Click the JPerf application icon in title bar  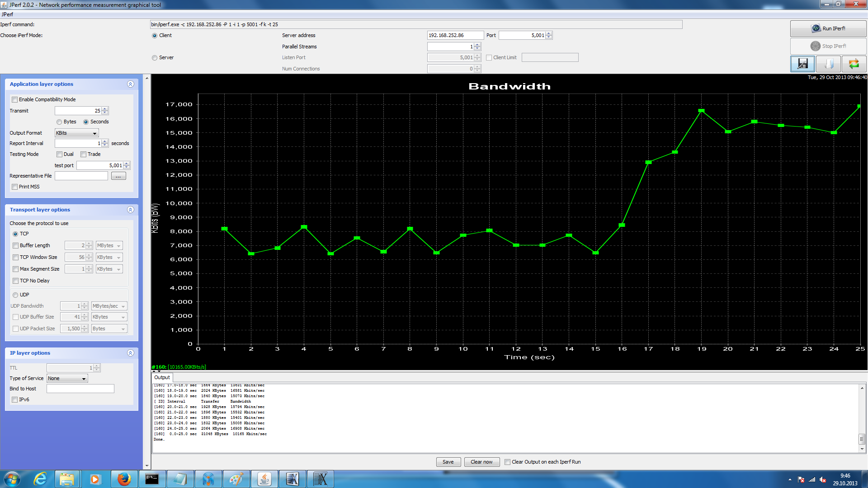point(4,5)
